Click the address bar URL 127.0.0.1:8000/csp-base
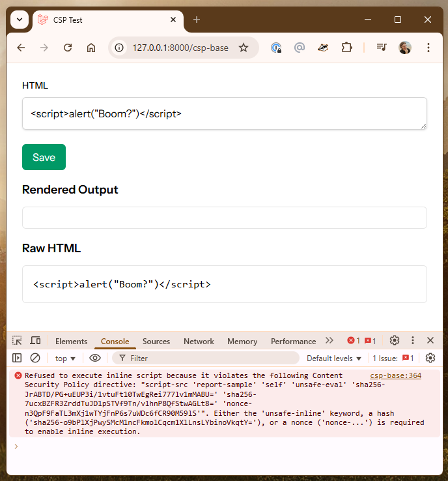This screenshot has width=448, height=481. 180,48
